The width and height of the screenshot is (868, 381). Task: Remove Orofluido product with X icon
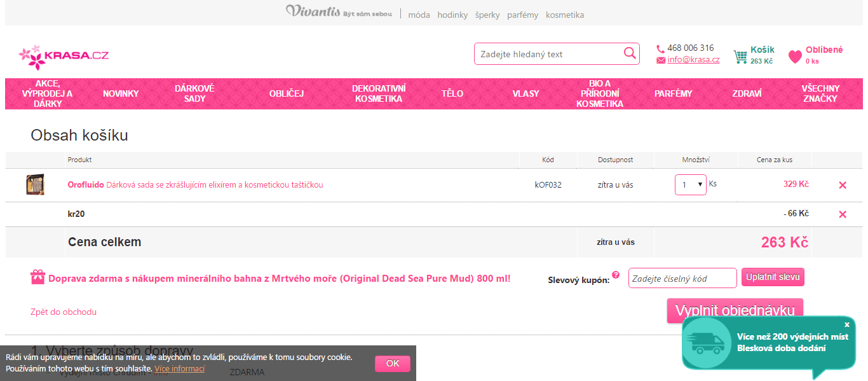click(843, 185)
